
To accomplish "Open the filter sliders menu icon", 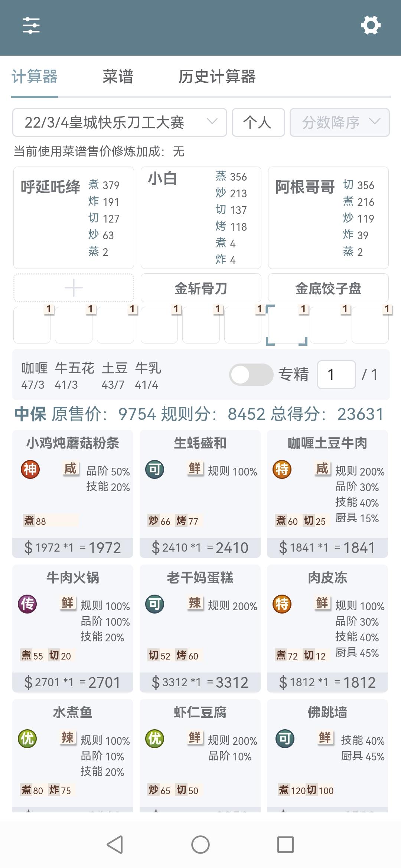I will point(31,25).
